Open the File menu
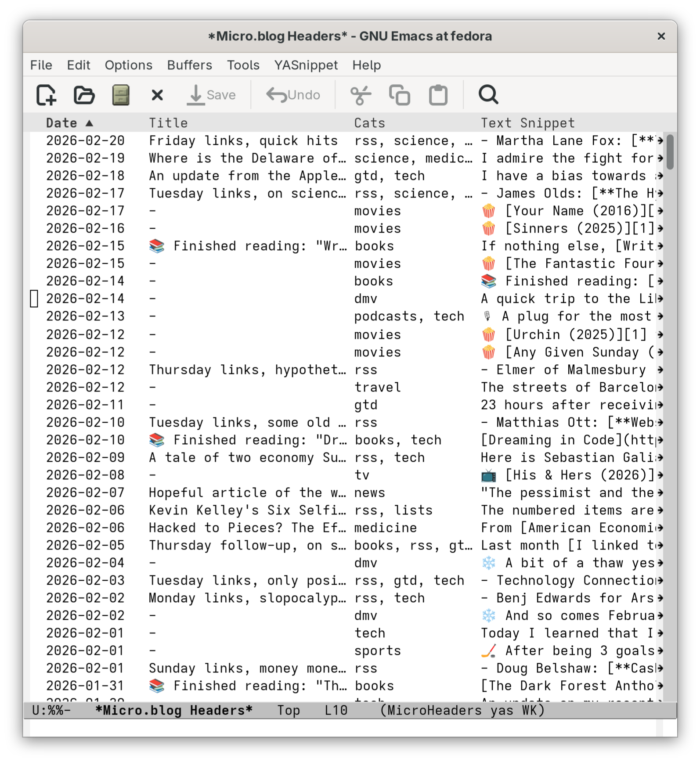 point(41,65)
